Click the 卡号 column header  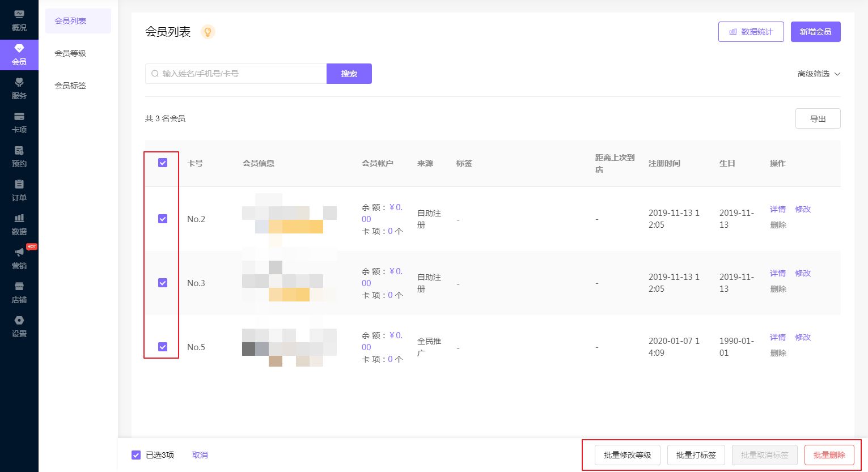point(195,163)
